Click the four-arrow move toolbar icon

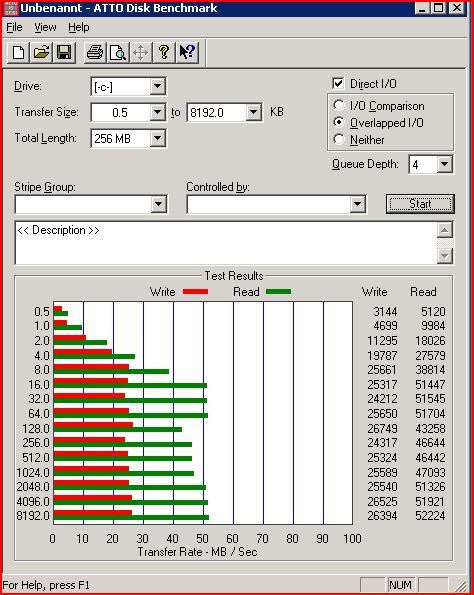click(141, 52)
